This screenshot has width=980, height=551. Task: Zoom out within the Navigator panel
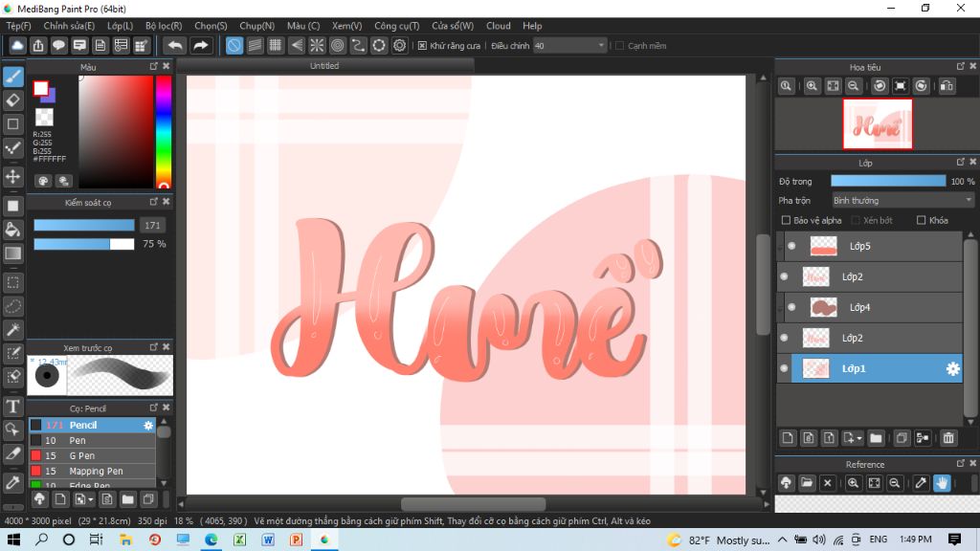[x=853, y=86]
